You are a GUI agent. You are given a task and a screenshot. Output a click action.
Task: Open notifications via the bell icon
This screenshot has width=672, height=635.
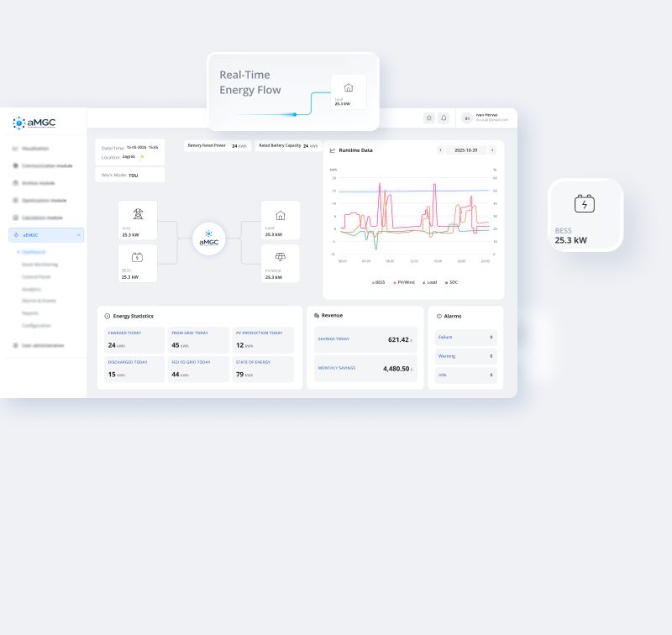[x=444, y=118]
